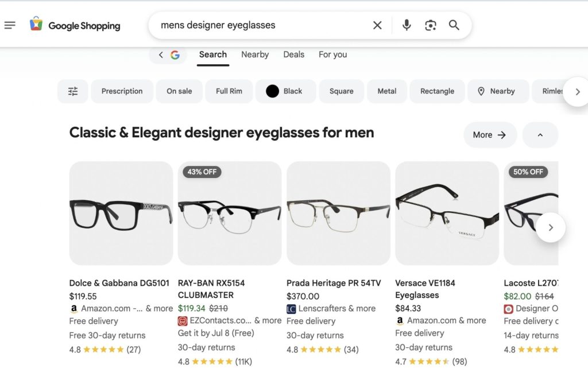Clear the search query with the X icon

point(377,25)
